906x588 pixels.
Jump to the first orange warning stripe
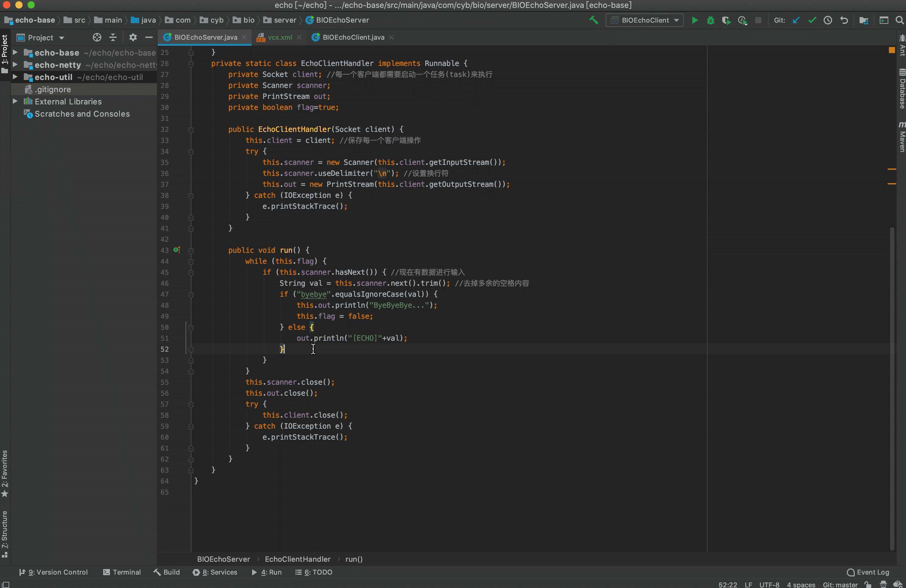coord(892,169)
